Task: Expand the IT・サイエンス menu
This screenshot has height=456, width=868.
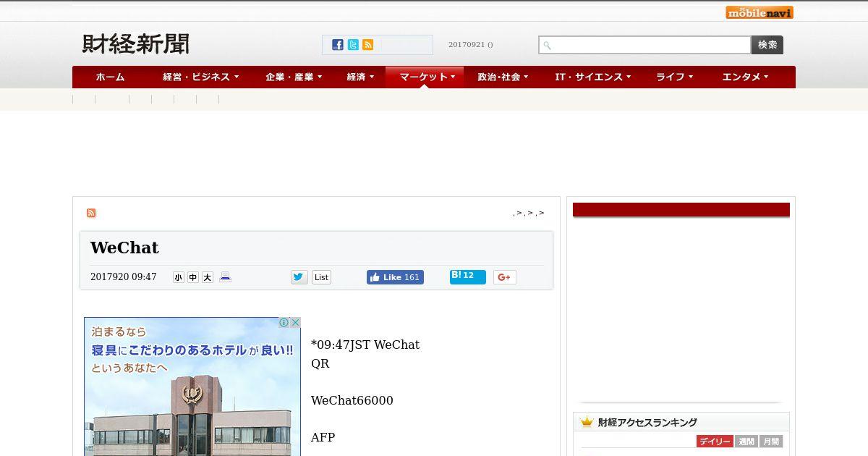Action: [x=593, y=77]
